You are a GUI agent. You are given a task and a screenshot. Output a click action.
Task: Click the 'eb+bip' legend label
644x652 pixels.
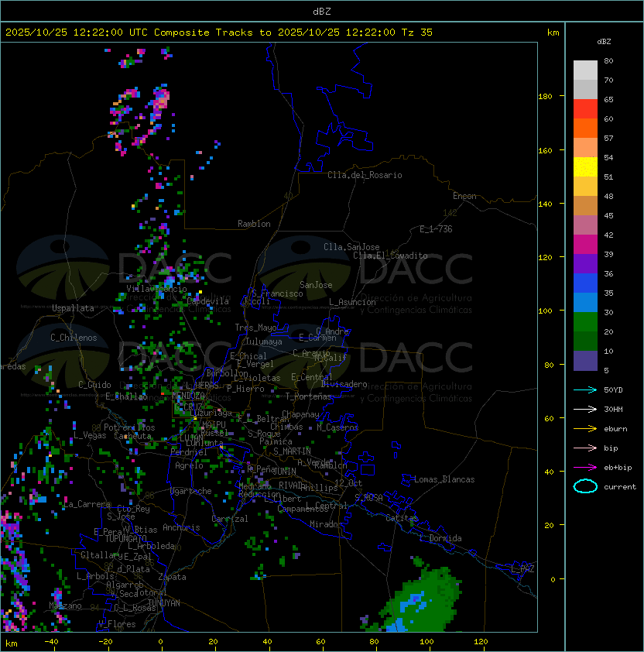[x=618, y=468]
